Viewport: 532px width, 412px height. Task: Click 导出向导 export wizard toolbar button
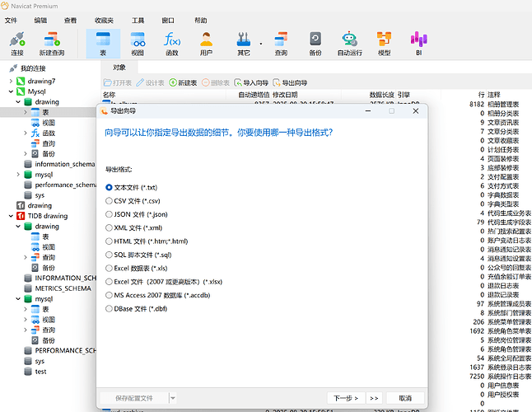tap(290, 82)
